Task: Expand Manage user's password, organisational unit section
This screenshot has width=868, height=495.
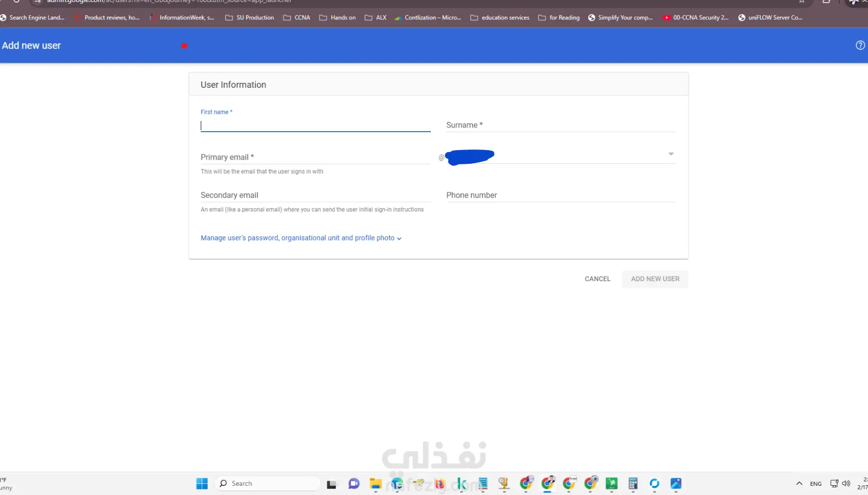Action: (301, 238)
